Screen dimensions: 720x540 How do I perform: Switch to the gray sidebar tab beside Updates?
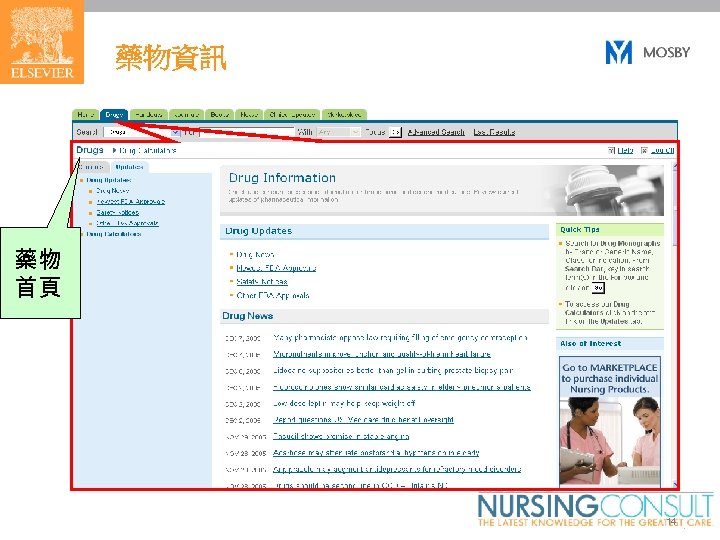tap(93, 167)
